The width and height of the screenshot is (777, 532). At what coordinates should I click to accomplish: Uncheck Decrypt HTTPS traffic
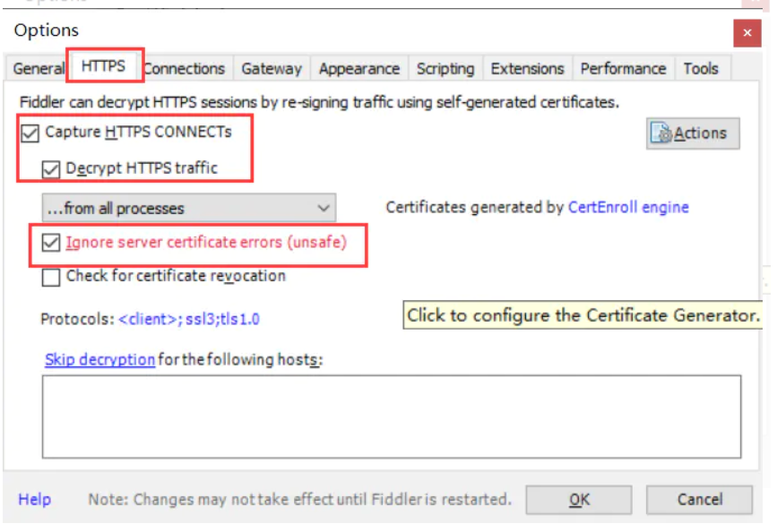[x=50, y=169]
